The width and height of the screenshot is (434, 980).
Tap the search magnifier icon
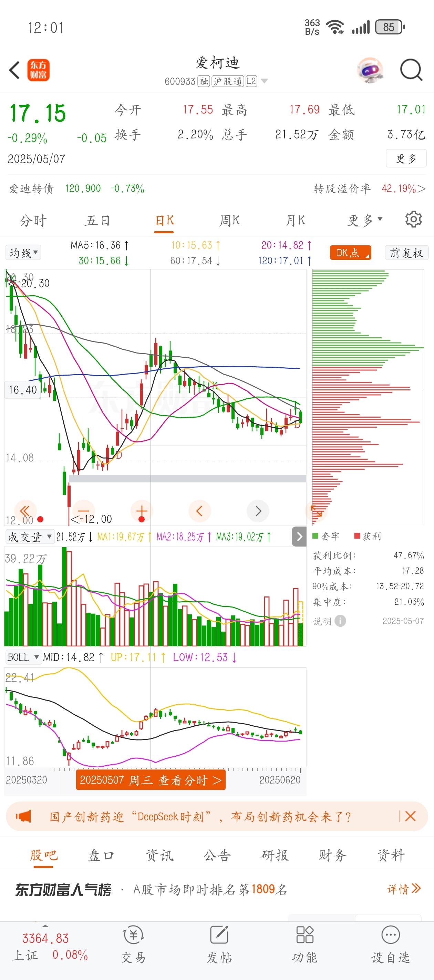411,70
